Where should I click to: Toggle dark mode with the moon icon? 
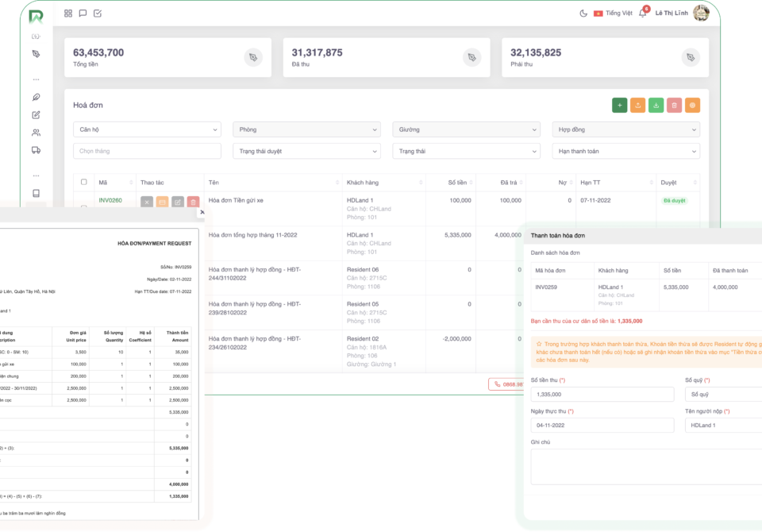pyautogui.click(x=584, y=13)
